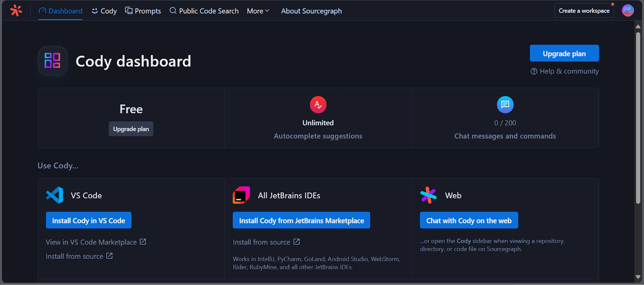Image resolution: width=644 pixels, height=285 pixels.
Task: Open VS Code Install from source link
Action: (x=79, y=256)
